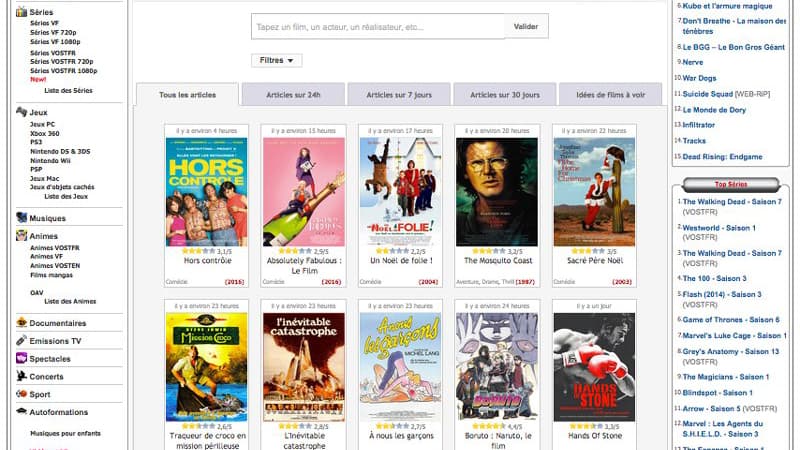Open the Hors contrôle movie poster
The image size is (800, 450).
point(207,192)
